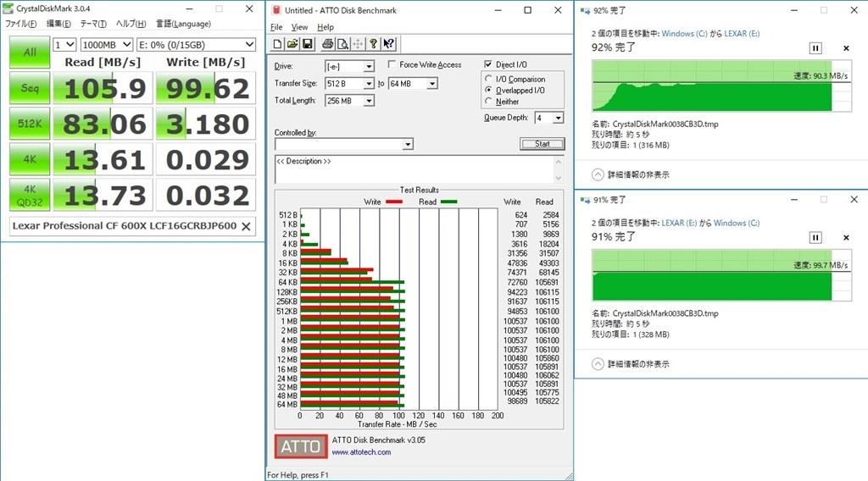Open Print Preview using the magnifier icon
Screen dimensions: 868x481
342,44
